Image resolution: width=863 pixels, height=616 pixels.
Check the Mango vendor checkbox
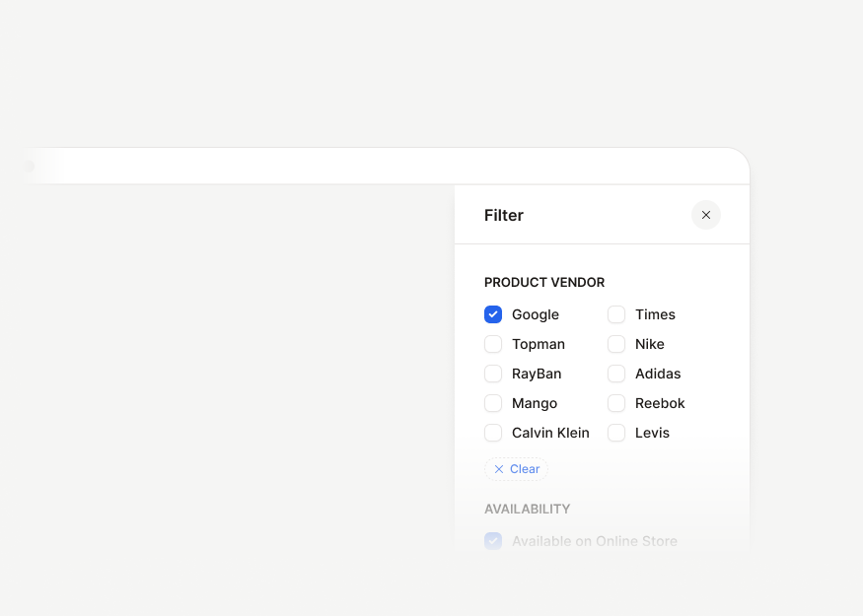(493, 403)
